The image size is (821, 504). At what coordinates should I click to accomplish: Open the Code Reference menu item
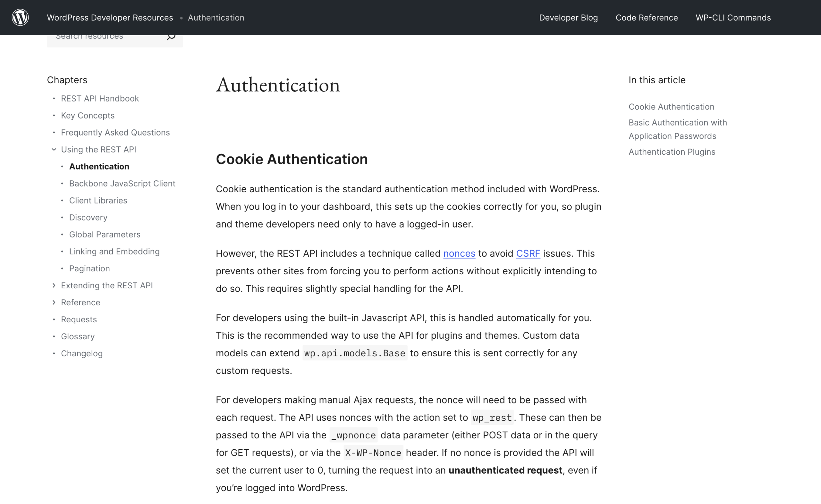point(647,18)
